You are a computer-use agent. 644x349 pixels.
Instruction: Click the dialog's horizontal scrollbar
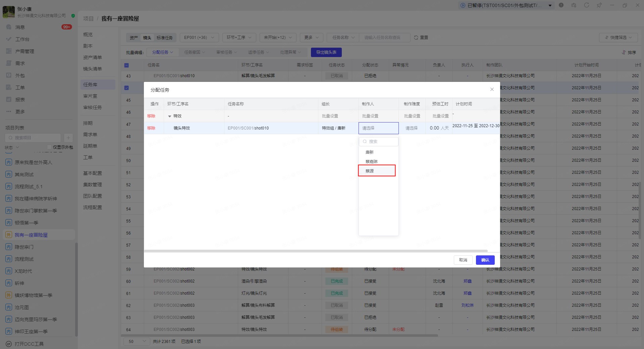tap(315, 251)
